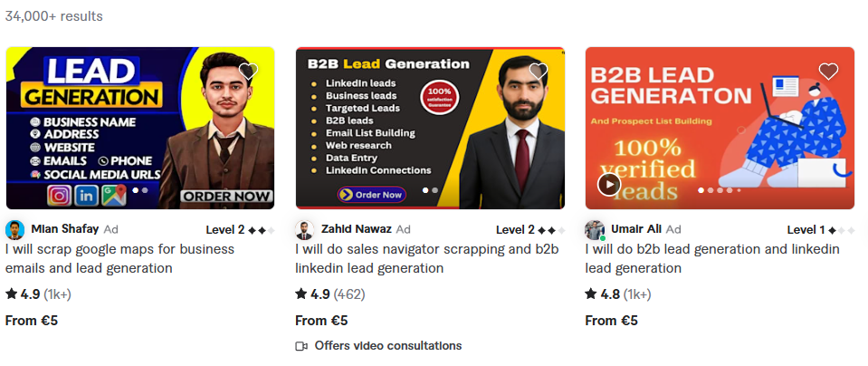Viewport: 868px width, 366px height.
Task: Open Umair Ali profile avatar
Action: click(x=595, y=229)
